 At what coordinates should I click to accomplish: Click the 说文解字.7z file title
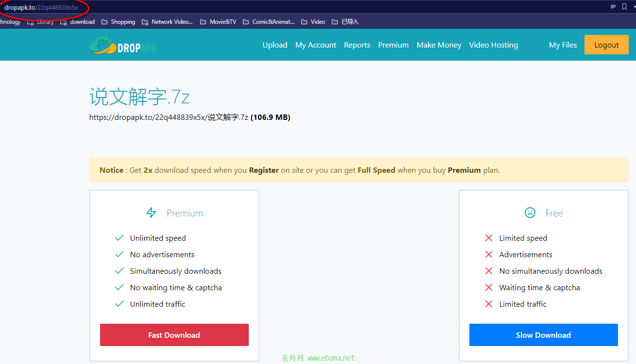tap(139, 97)
